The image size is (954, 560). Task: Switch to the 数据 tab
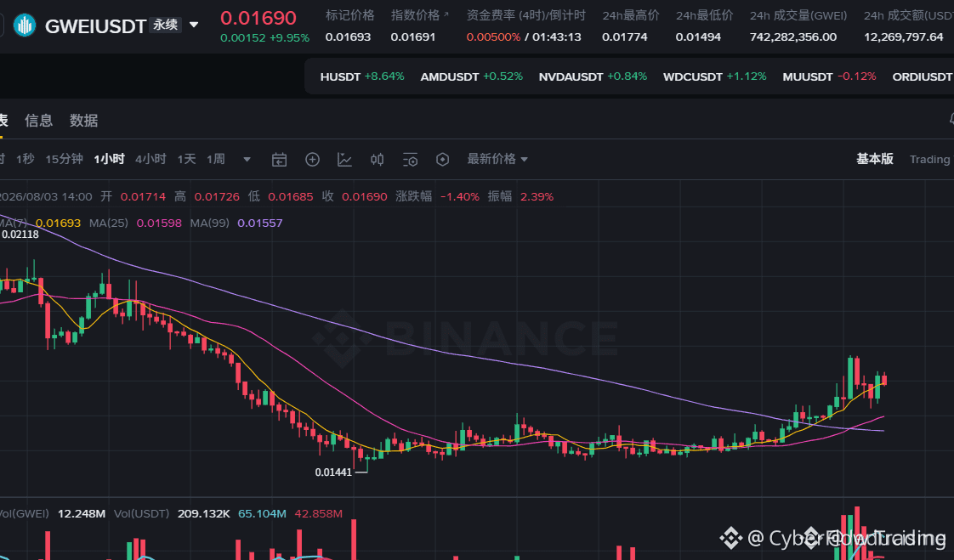point(83,121)
